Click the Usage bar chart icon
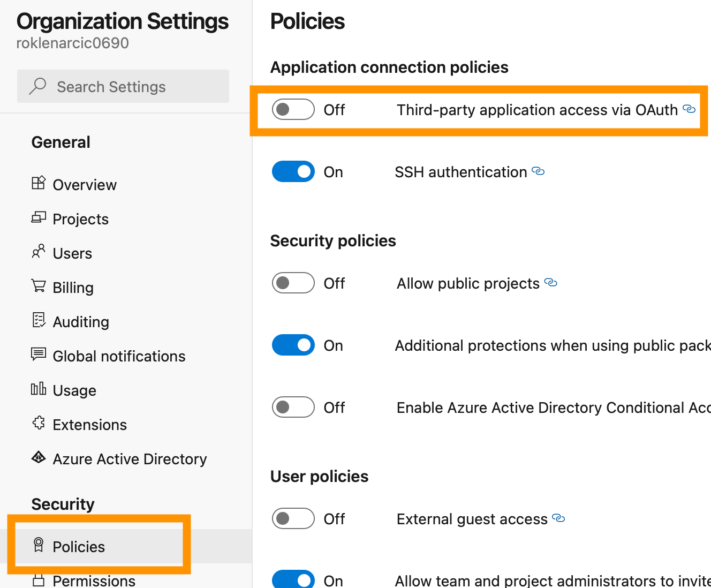The width and height of the screenshot is (711, 588). pos(39,389)
